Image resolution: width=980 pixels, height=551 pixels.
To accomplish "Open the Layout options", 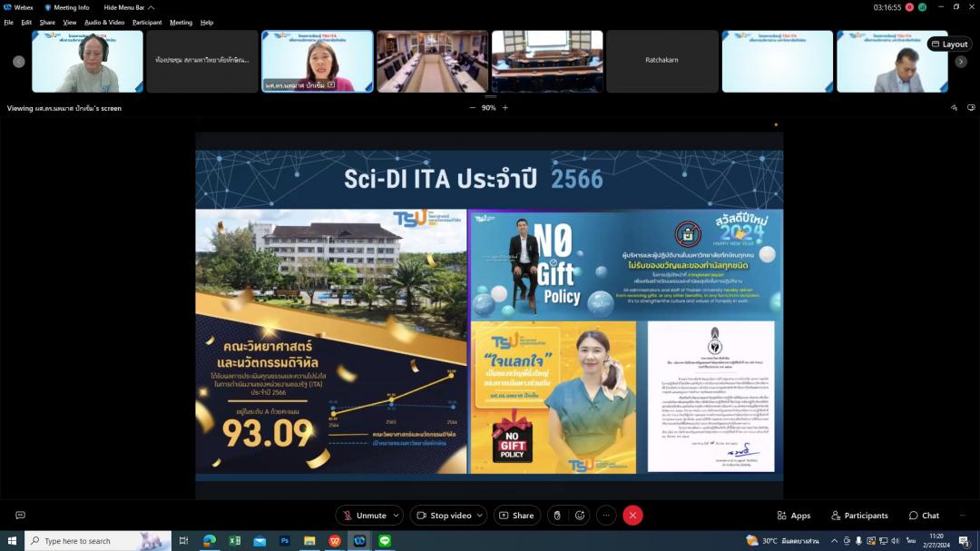I will click(949, 44).
